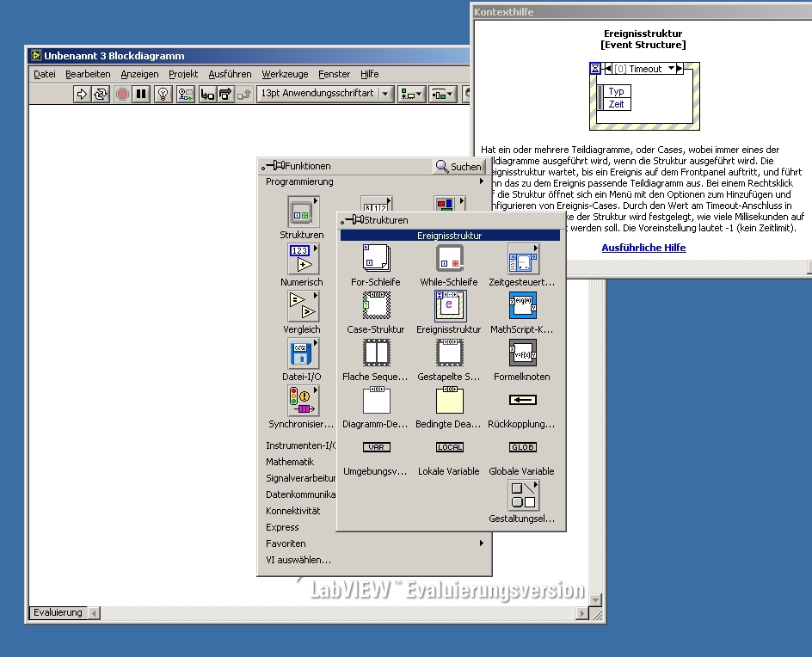
Task: Click the vertical scrollbar down arrow
Action: (x=595, y=600)
